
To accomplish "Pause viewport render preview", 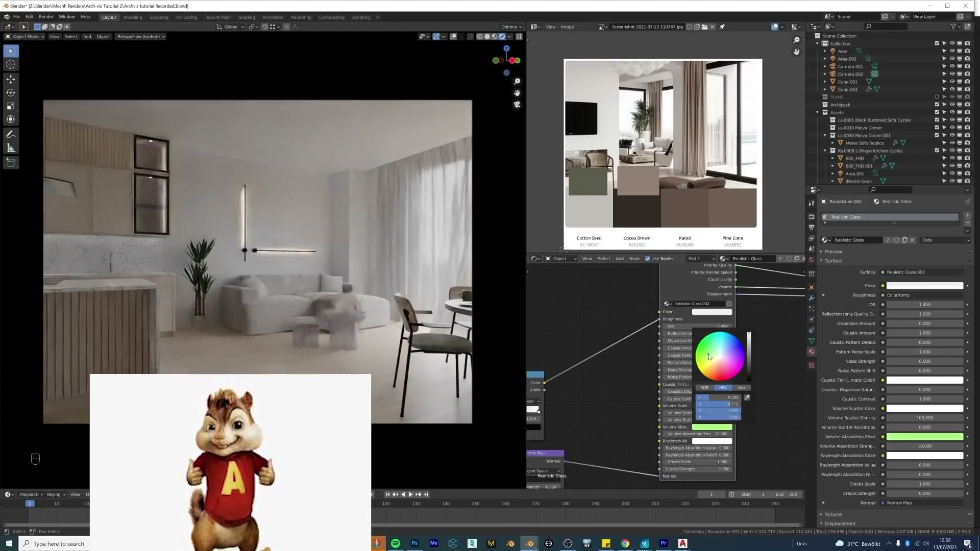I will pyautogui.click(x=519, y=36).
